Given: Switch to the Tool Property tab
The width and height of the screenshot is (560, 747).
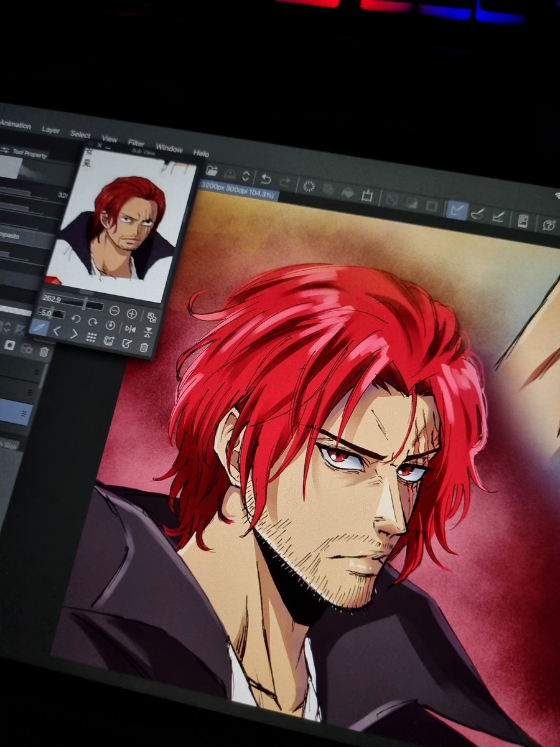Looking at the screenshot, I should click(25, 153).
